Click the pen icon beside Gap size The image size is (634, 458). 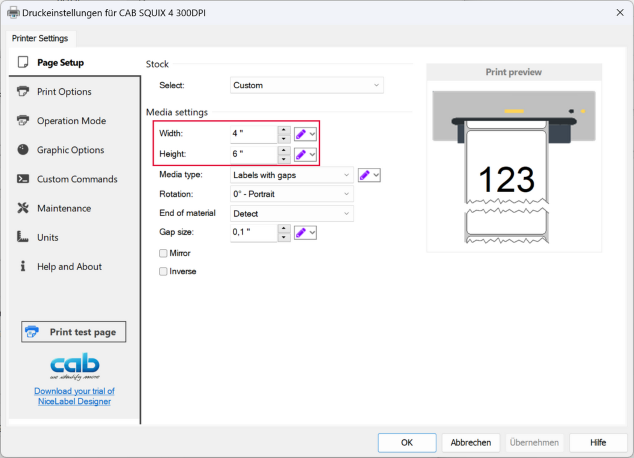tap(300, 232)
